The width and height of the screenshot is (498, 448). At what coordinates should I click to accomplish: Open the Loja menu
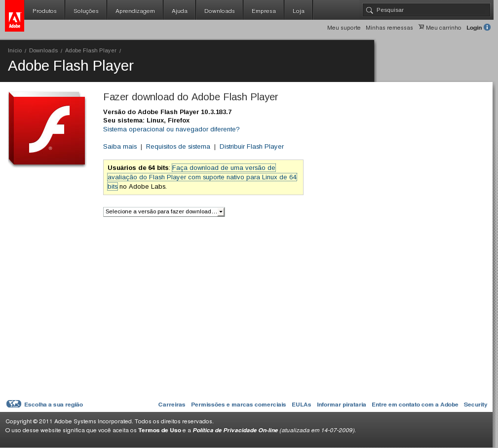coord(299,11)
